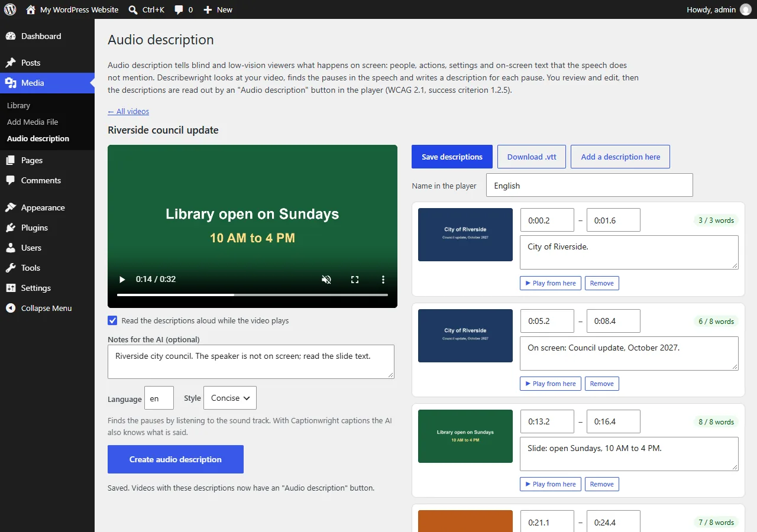The image size is (757, 532).
Task: Edit the 0:16.4 end time field
Action: 613,421
